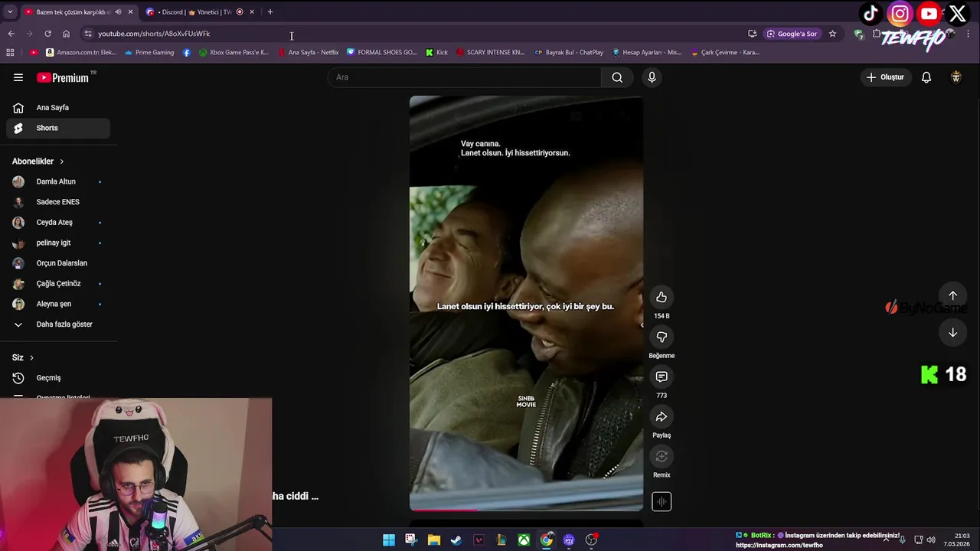Viewport: 980px width, 551px height.
Task: Click the browser home button
Action: click(x=66, y=34)
